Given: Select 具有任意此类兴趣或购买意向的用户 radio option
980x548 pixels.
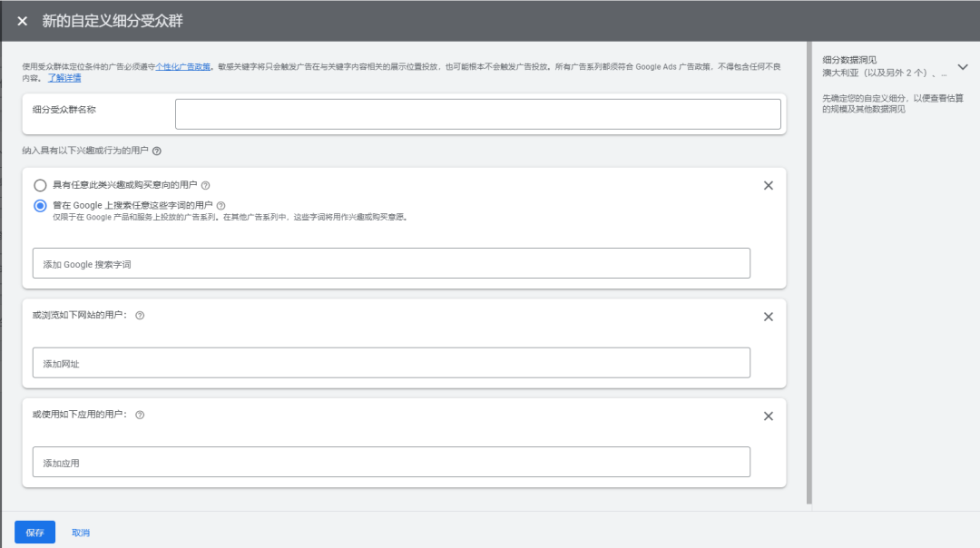Looking at the screenshot, I should pyautogui.click(x=40, y=186).
